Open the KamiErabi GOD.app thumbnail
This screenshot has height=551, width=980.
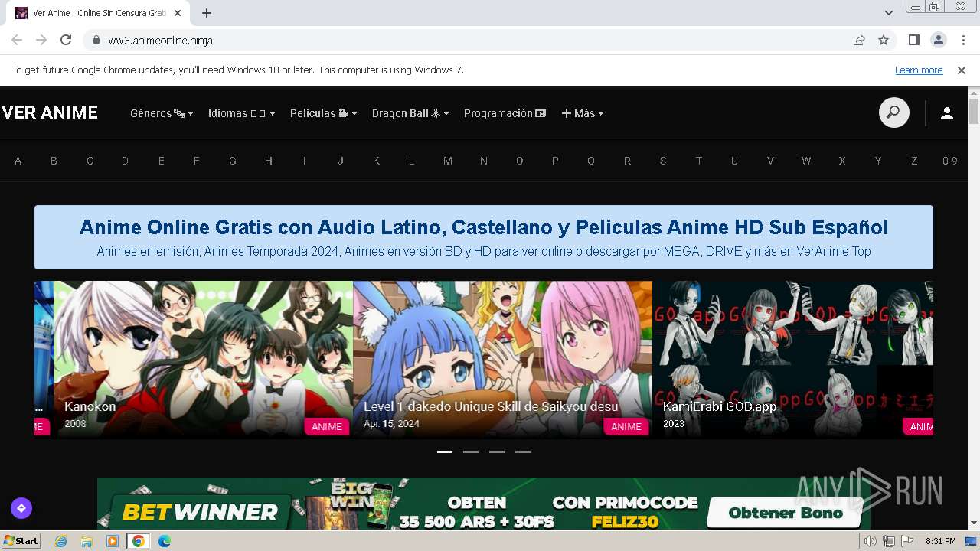click(x=792, y=359)
